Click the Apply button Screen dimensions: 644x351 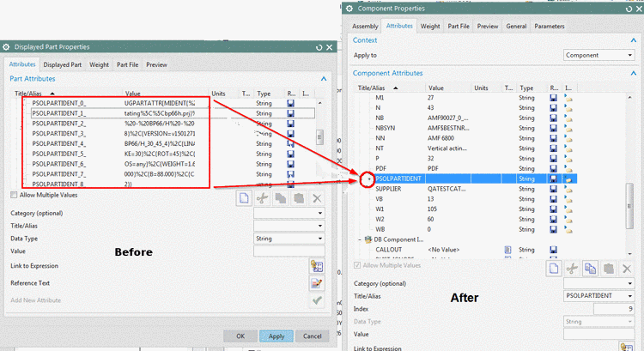tap(276, 336)
